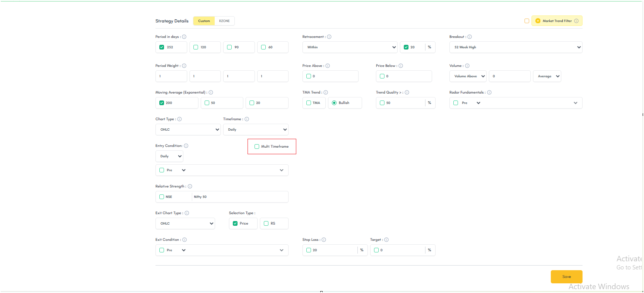Open the Volume Above dropdown
Viewport: 644px width, 293px height.
(x=468, y=76)
